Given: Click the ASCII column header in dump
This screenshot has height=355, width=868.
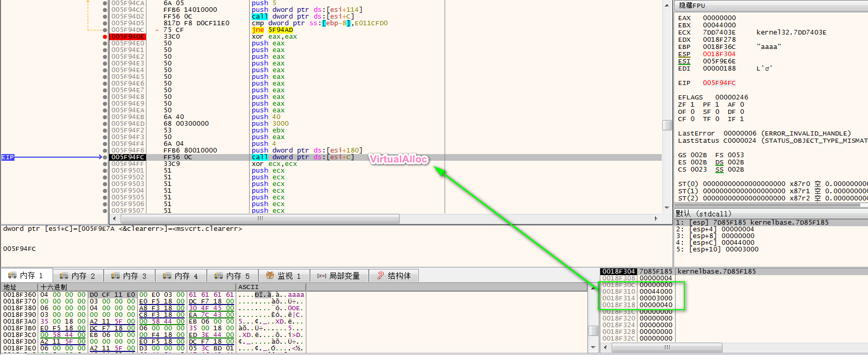Looking at the screenshot, I should (x=271, y=287).
